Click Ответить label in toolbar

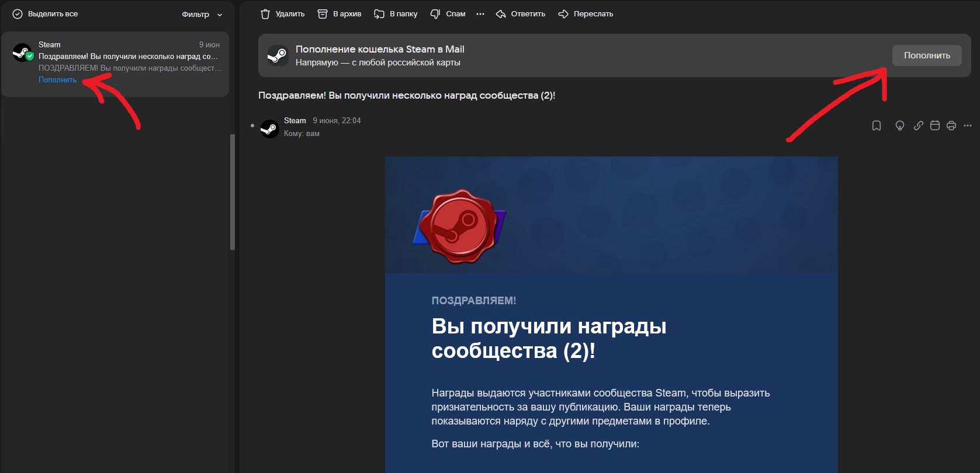[x=528, y=14]
